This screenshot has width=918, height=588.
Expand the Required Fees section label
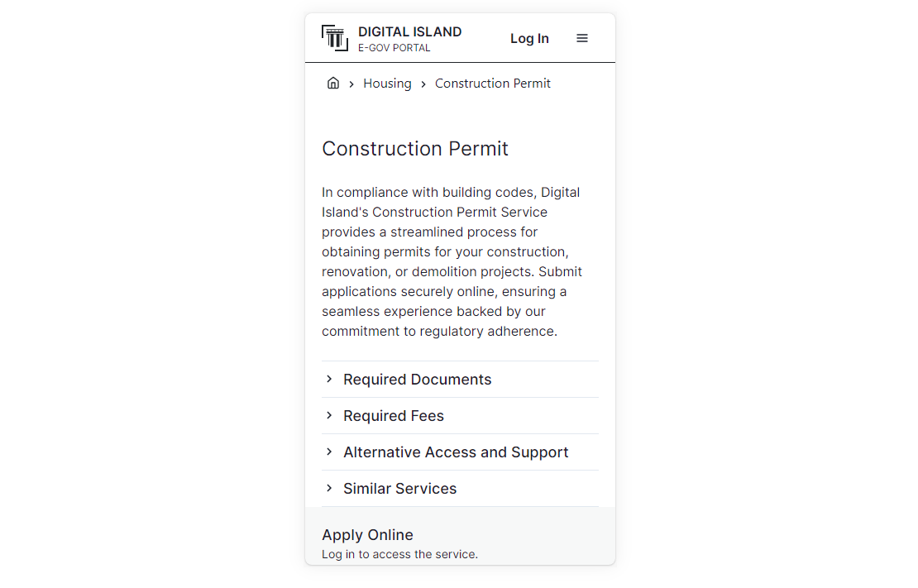click(393, 416)
